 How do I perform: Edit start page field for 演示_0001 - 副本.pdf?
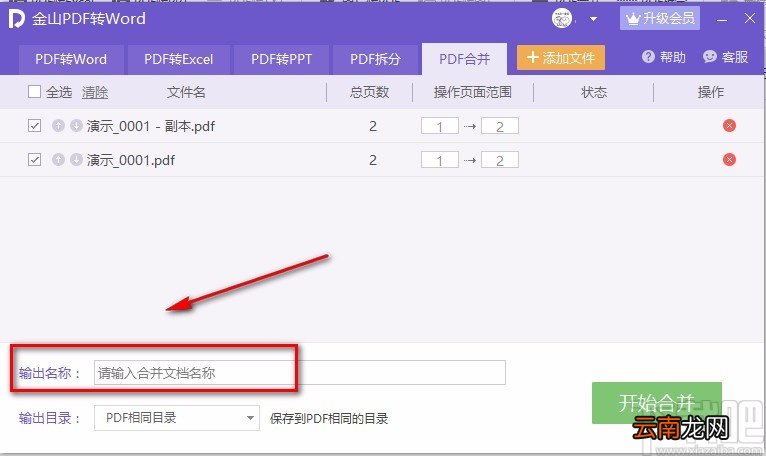pos(440,126)
